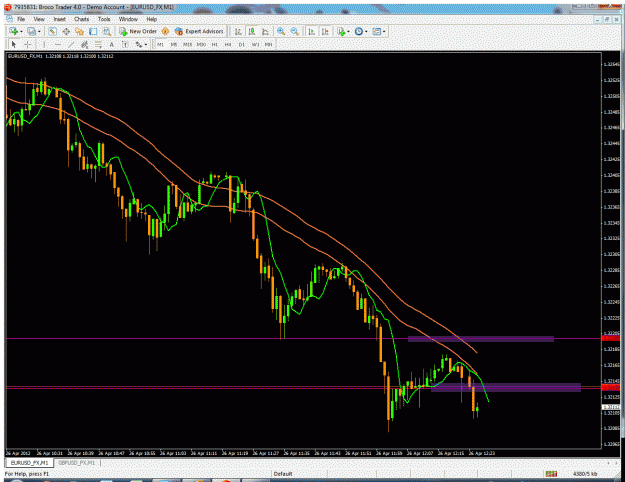This screenshot has height=482, width=625.
Task: Select the Horizontal Line drawing tool
Action: point(58,44)
